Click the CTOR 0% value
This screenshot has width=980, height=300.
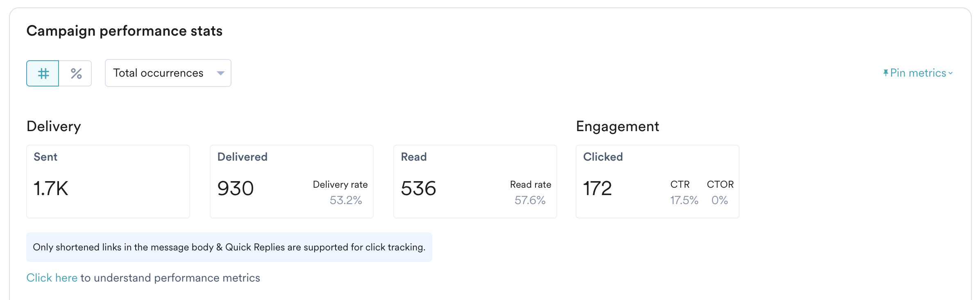coord(719,200)
